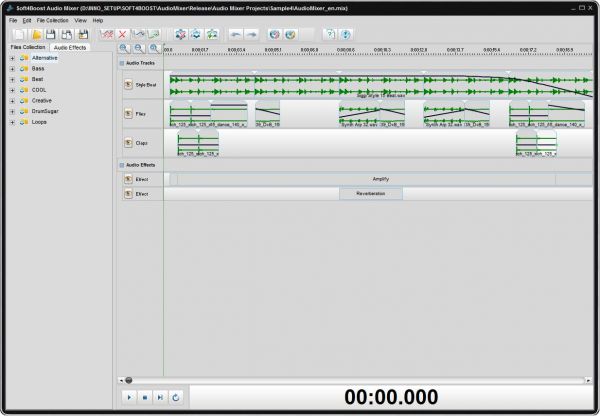600x416 pixels.
Task: Select the Flex track label
Action: [x=140, y=114]
